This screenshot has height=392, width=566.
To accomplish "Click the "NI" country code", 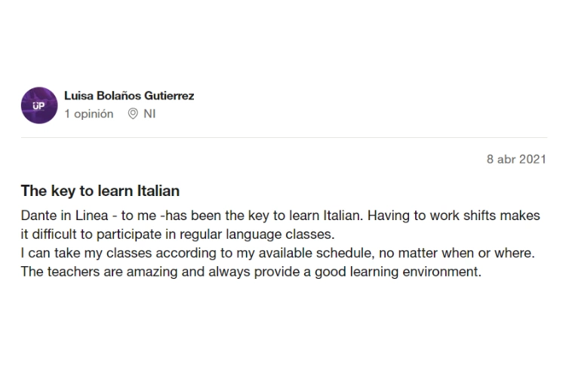I will [149, 114].
